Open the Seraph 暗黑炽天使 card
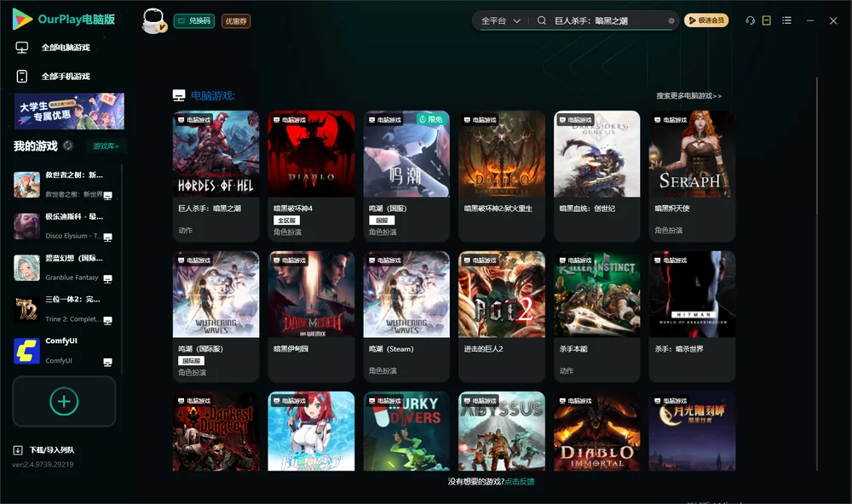Image resolution: width=852 pixels, height=504 pixels. (x=692, y=176)
